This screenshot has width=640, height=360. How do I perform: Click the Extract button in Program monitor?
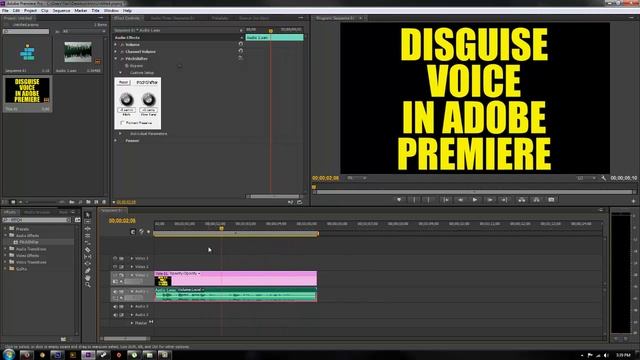536,200
